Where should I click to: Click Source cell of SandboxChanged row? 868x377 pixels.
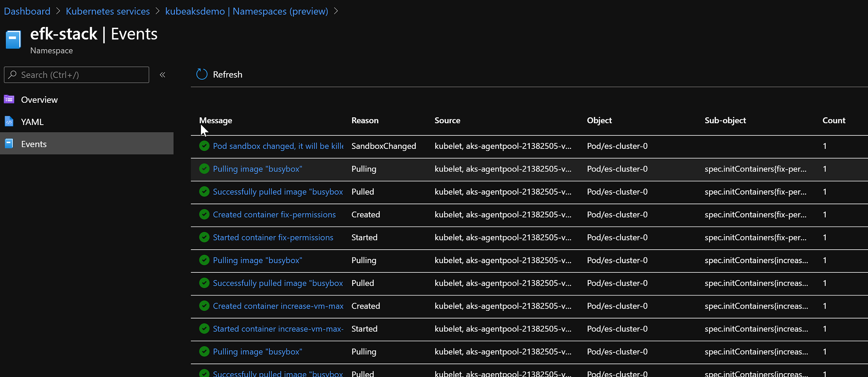(x=503, y=146)
